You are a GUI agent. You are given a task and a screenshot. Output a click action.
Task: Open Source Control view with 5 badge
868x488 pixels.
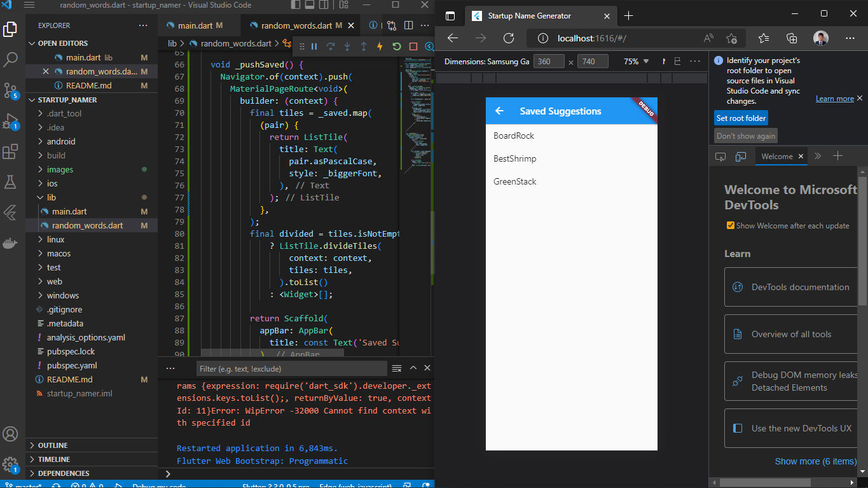tap(10, 90)
